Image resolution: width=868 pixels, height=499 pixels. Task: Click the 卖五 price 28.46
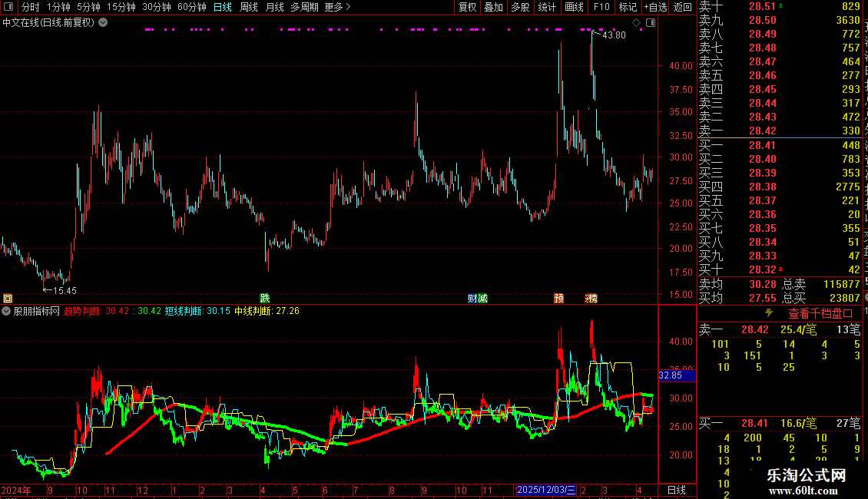pos(763,76)
